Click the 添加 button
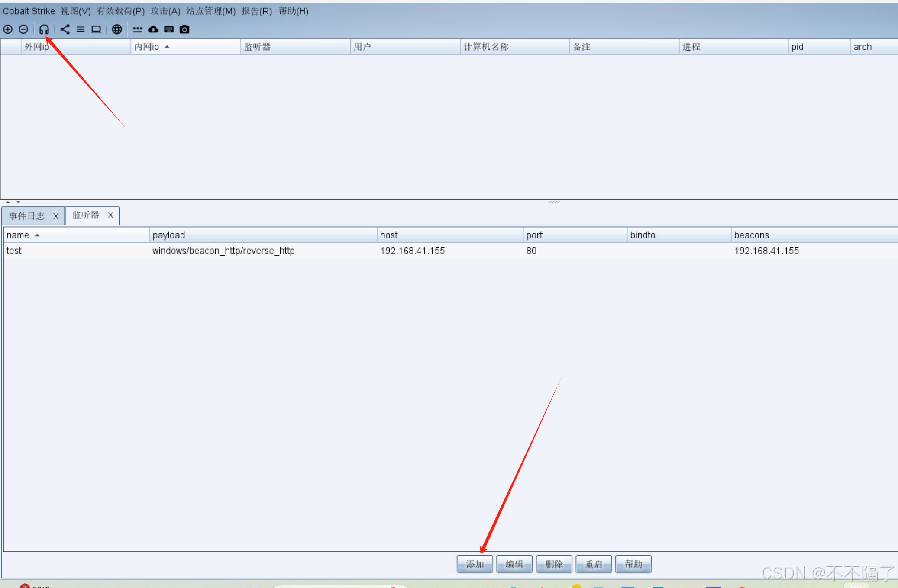Viewport: 898px width, 588px height. coord(475,564)
